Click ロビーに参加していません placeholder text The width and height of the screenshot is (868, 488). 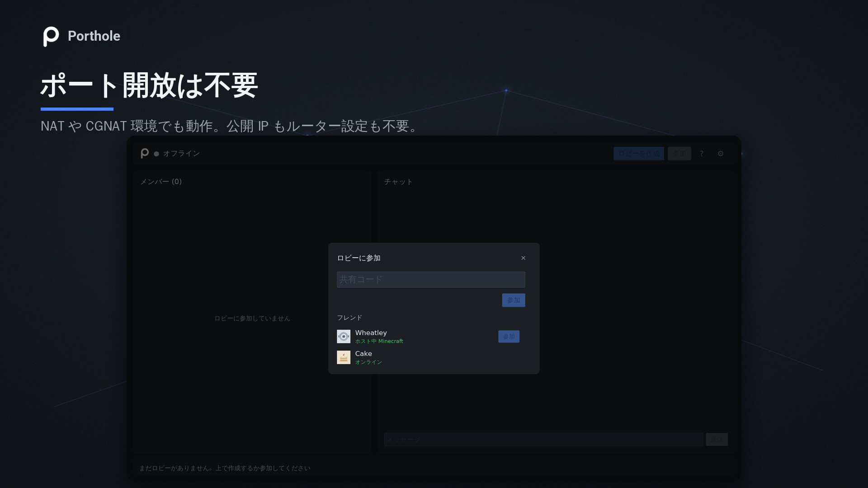pos(252,318)
